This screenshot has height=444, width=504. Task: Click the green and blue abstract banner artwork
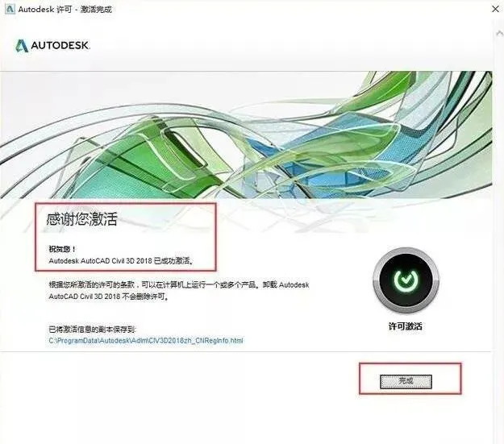(246, 135)
